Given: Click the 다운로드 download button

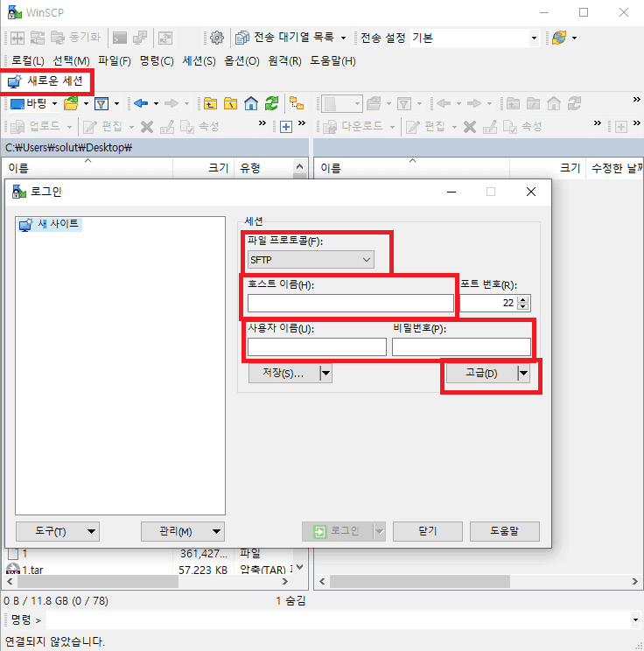Looking at the screenshot, I should (x=353, y=127).
